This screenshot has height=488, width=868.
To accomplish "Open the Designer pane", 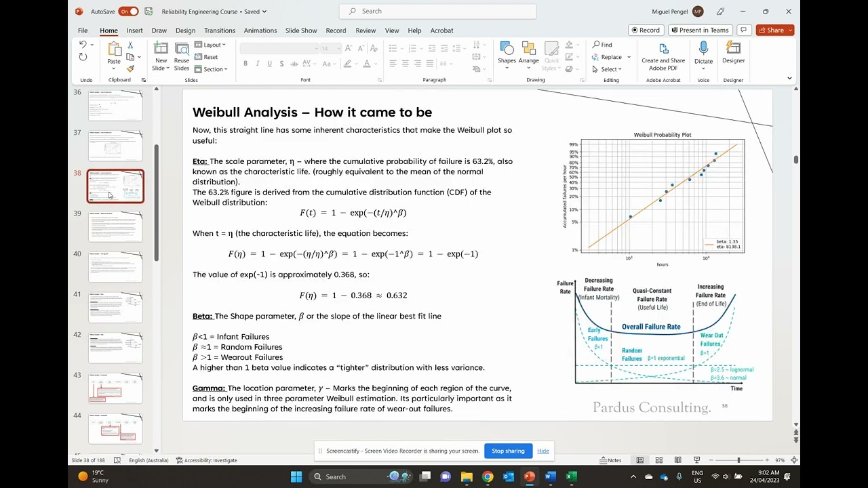I will coord(733,53).
